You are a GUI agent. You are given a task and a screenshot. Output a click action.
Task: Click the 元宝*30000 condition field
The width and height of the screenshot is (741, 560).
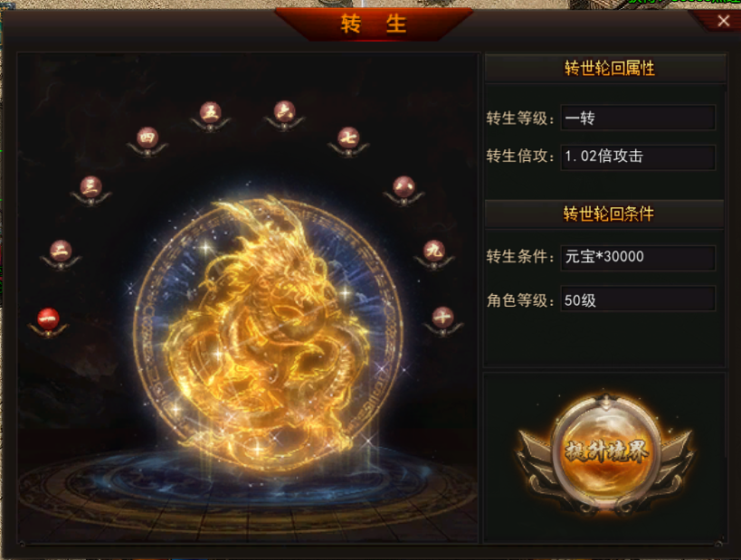[x=638, y=257]
